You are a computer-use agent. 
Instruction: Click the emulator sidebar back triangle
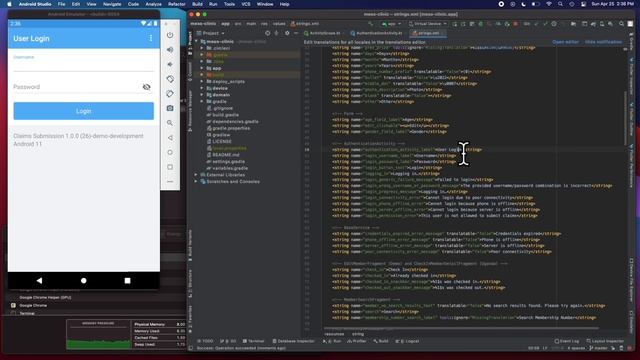click(170, 138)
